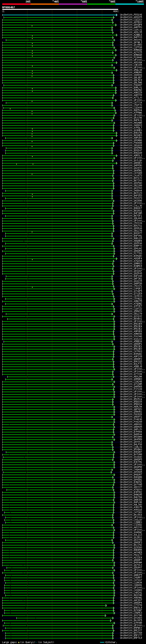Select label UniRef100_P82177

tap(131, 555)
